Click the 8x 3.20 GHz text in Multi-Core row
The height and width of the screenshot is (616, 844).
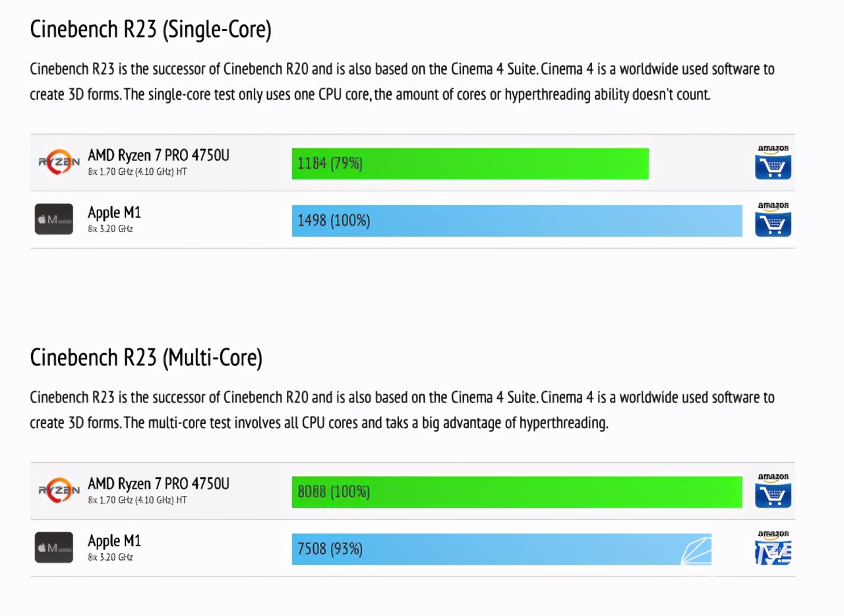(x=110, y=557)
